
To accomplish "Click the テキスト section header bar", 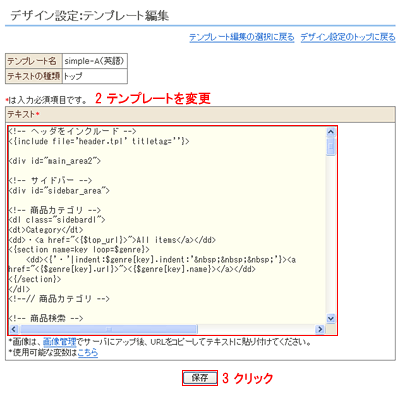I will pyautogui.click(x=200, y=115).
